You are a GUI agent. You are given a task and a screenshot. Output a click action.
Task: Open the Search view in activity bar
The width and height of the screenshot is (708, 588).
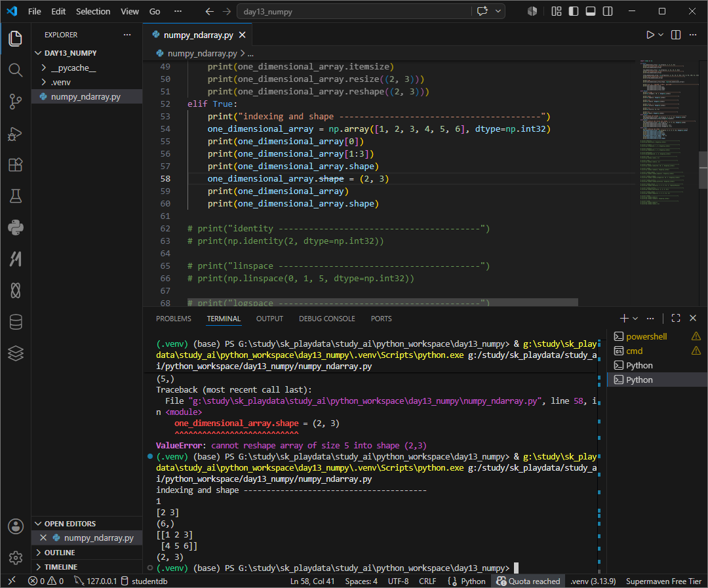15,70
